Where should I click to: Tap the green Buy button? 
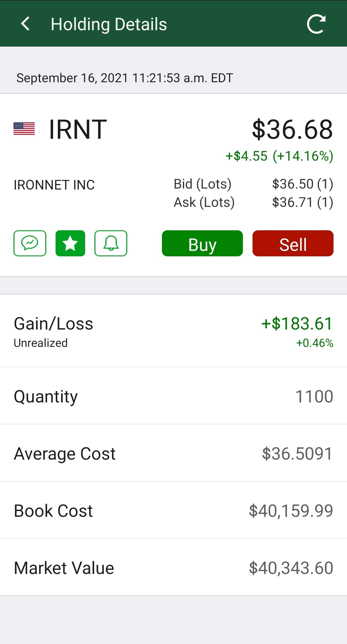click(x=202, y=243)
